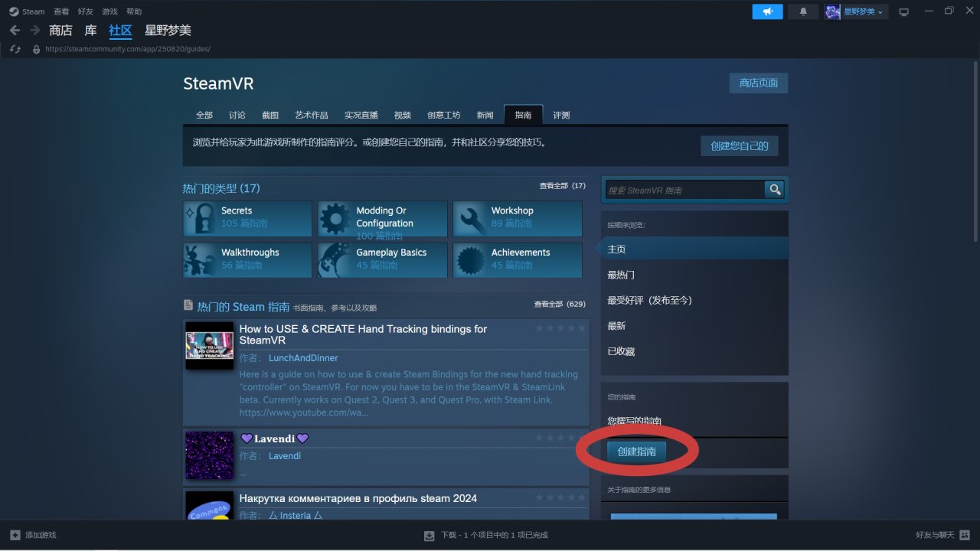Click the user avatar picture
Image resolution: width=980 pixels, height=551 pixels.
(833, 11)
